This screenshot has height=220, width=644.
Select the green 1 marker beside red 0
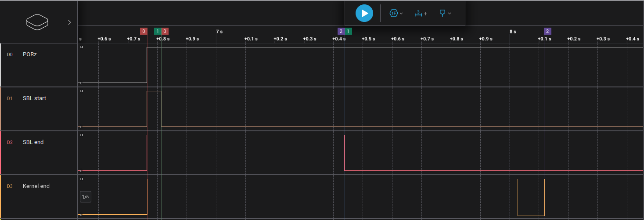(158, 31)
